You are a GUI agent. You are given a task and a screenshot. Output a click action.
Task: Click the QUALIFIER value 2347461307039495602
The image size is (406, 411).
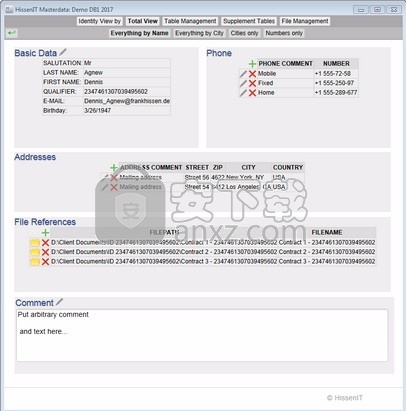pos(116,92)
